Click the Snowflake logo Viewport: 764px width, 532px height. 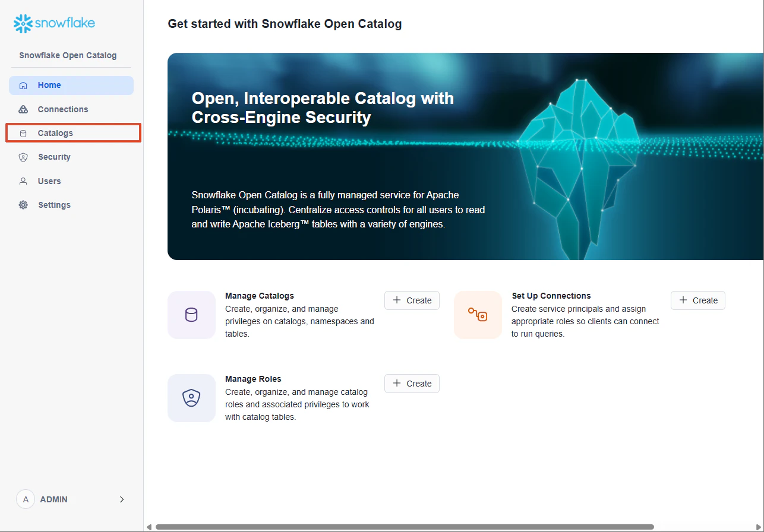pyautogui.click(x=54, y=23)
